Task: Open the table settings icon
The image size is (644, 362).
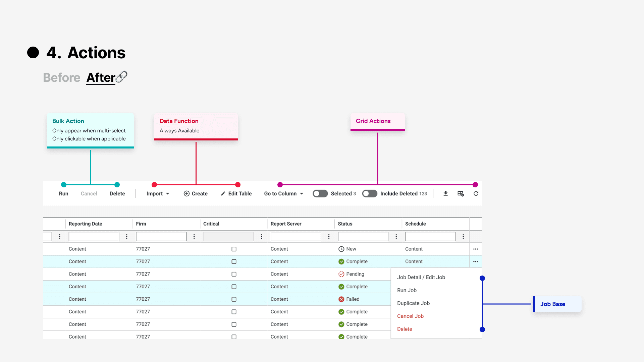Action: pyautogui.click(x=461, y=193)
